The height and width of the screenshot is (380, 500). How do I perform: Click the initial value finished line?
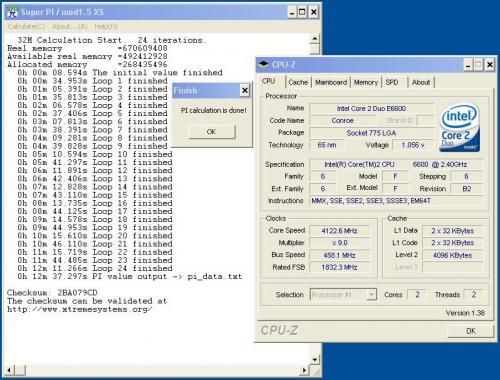120,73
